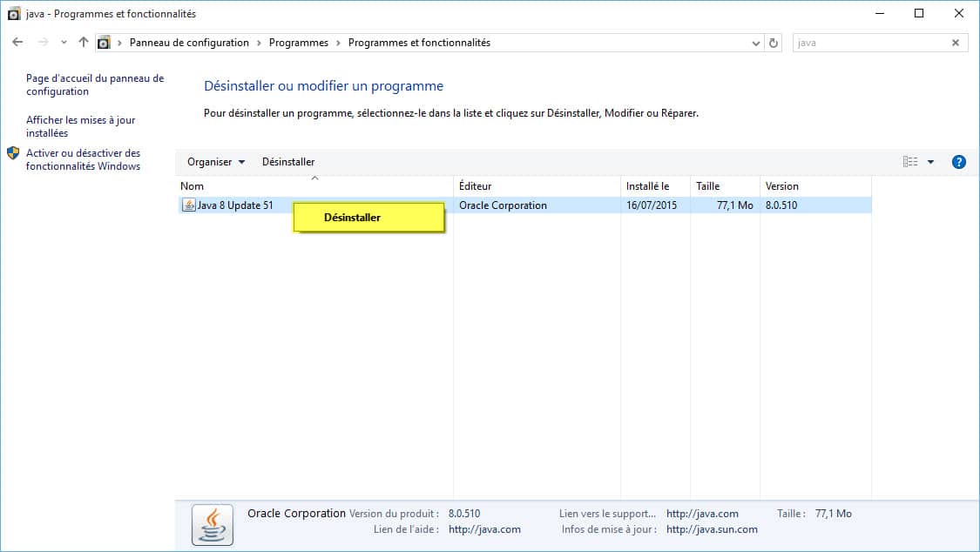Open Activer ou désactiver des fonctionnalités Windows
The height and width of the screenshot is (552, 980).
[x=83, y=159]
